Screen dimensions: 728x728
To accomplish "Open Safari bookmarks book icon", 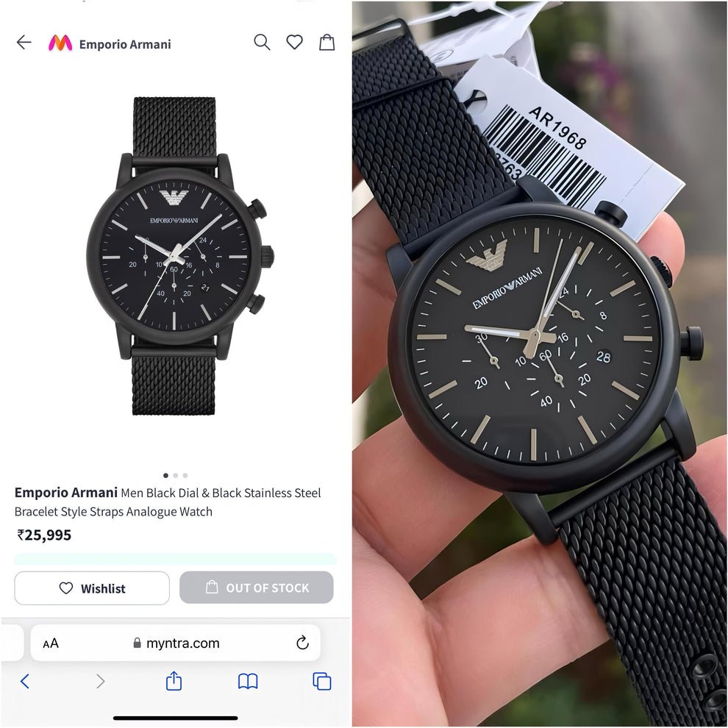I will [248, 681].
